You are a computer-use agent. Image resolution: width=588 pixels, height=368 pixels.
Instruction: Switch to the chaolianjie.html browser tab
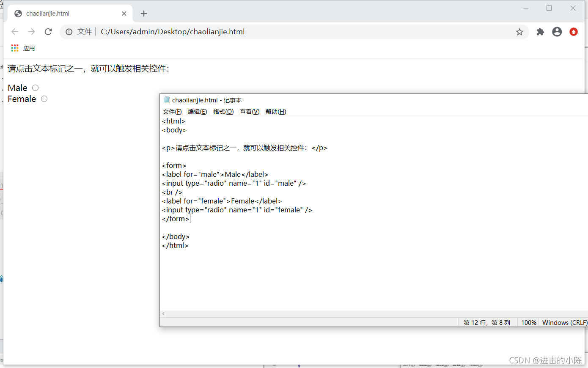[70, 14]
